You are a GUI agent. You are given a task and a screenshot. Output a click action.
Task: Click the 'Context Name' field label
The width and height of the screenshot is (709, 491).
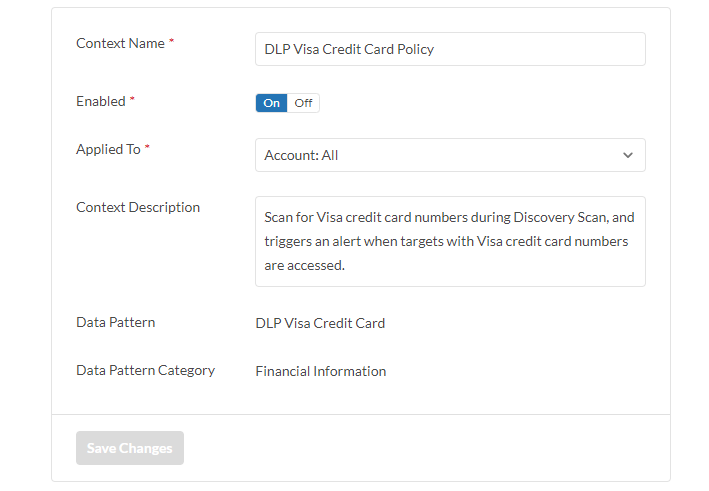pos(120,43)
